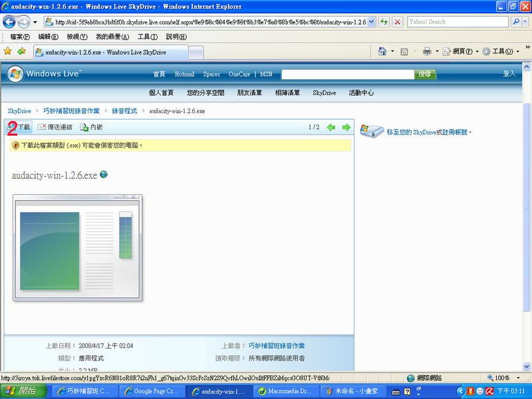Go to SkyDrive navigation item
Image resolution: width=532 pixels, height=399 pixels.
pyautogui.click(x=325, y=92)
